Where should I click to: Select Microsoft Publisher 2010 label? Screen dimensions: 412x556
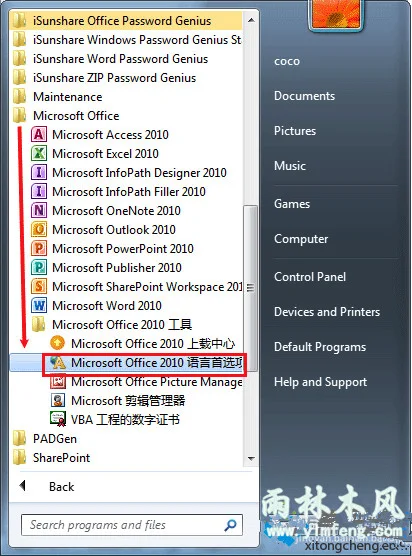point(117,268)
